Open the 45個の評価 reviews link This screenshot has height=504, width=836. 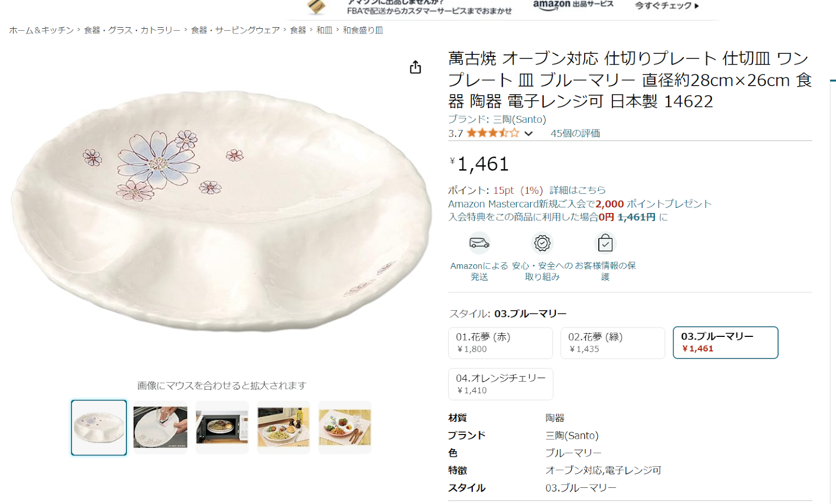click(575, 133)
